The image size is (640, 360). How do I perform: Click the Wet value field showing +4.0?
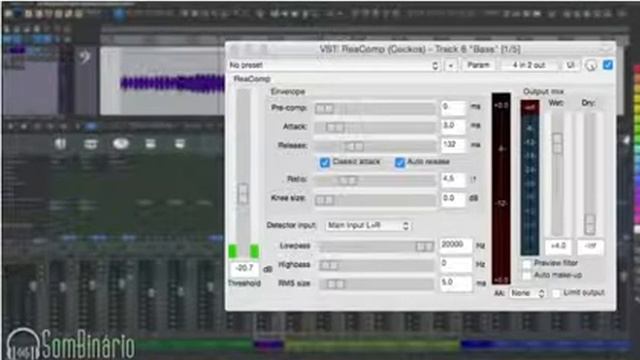point(558,246)
